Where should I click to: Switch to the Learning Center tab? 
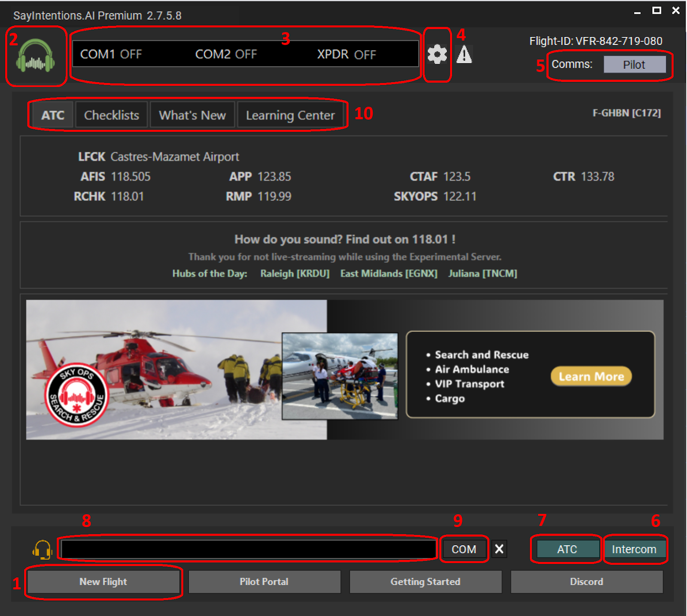[x=290, y=115]
